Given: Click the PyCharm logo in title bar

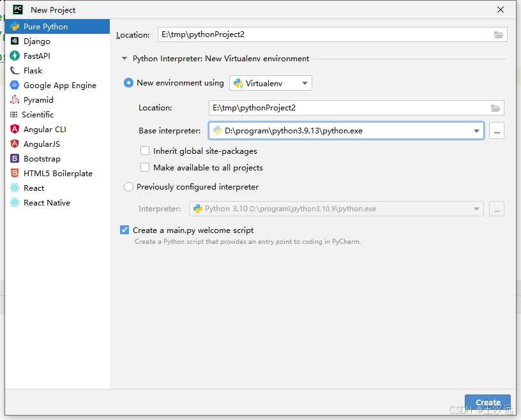Looking at the screenshot, I should [18, 10].
